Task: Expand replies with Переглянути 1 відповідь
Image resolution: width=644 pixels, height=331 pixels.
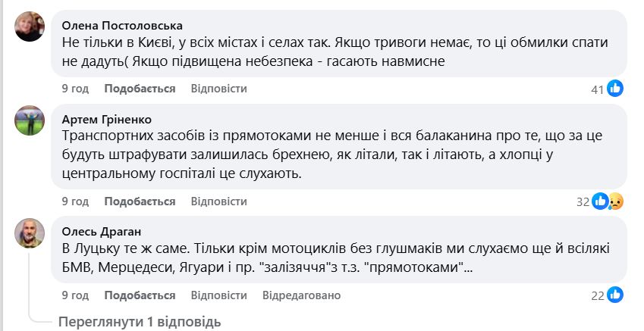Action: [x=140, y=322]
